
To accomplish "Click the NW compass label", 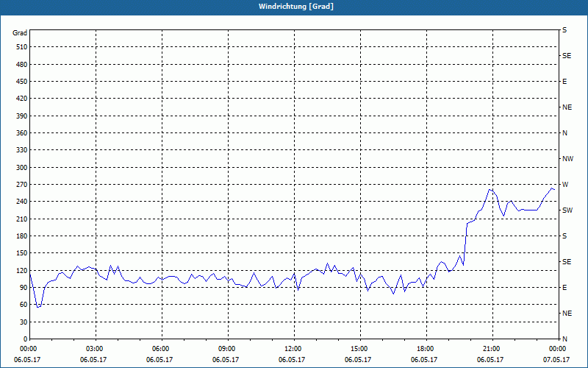I will click(x=567, y=159).
